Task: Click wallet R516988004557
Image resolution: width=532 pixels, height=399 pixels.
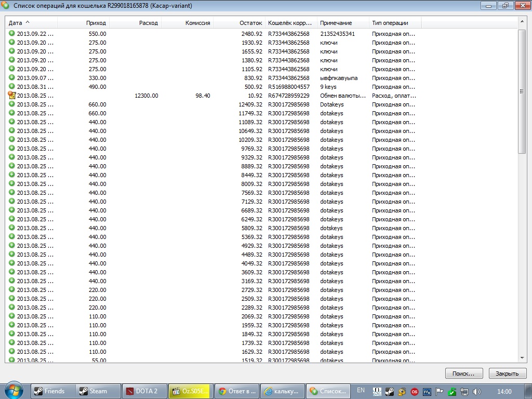Action: coord(289,87)
